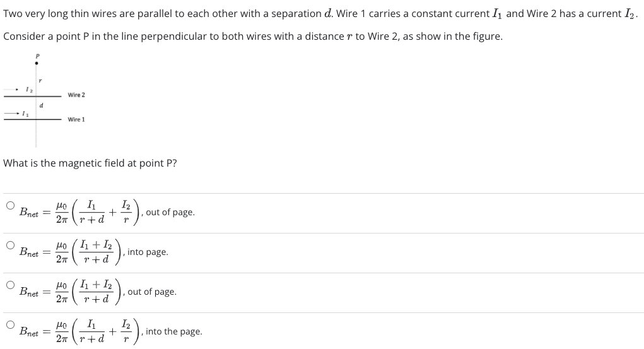Pick the last option 'into the page' radio

[10, 325]
